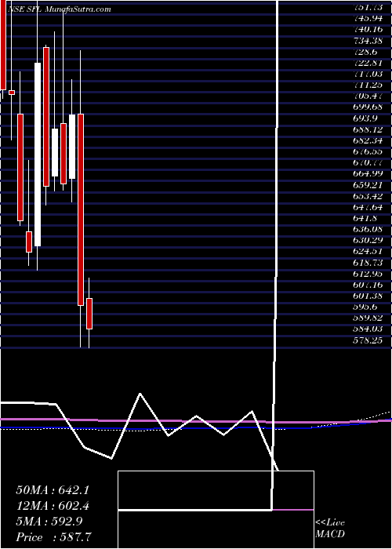Click the 728.6 price axis label
Image resolution: width=392 pixels, height=549 pixels.
pyautogui.click(x=365, y=53)
